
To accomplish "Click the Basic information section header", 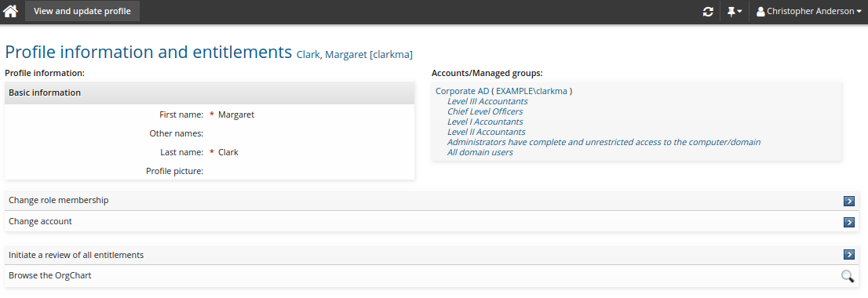I will (210, 93).
